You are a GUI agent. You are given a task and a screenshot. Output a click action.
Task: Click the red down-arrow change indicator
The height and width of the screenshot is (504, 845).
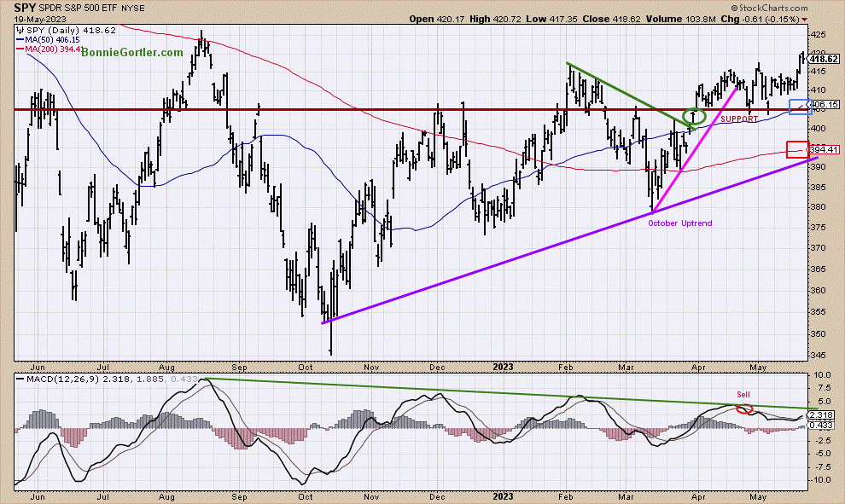click(x=805, y=20)
